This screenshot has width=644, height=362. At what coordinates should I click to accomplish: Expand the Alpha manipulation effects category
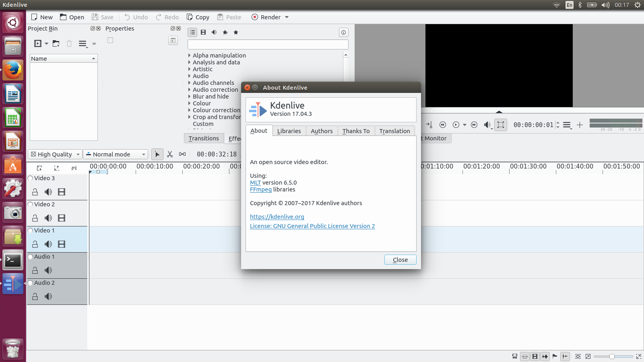[189, 56]
